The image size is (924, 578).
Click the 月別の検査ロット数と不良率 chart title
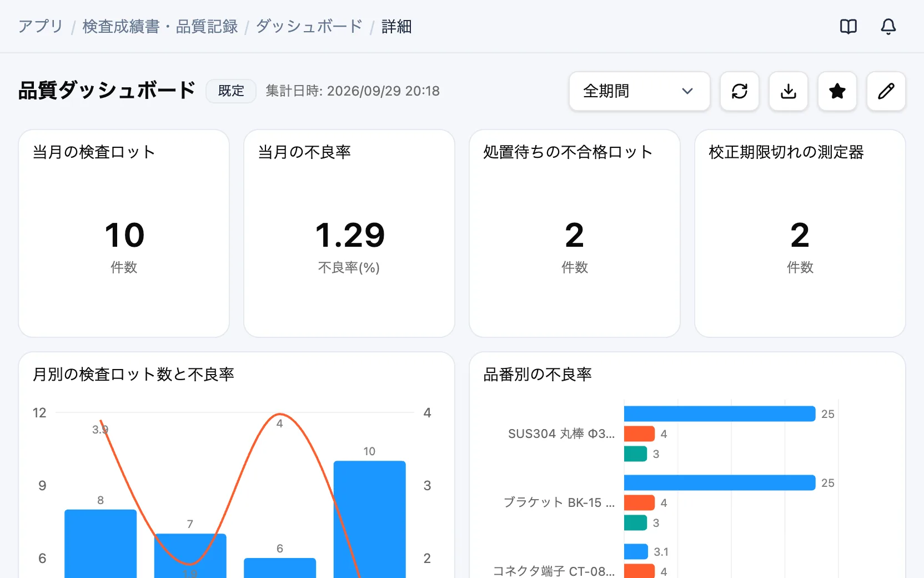134,375
